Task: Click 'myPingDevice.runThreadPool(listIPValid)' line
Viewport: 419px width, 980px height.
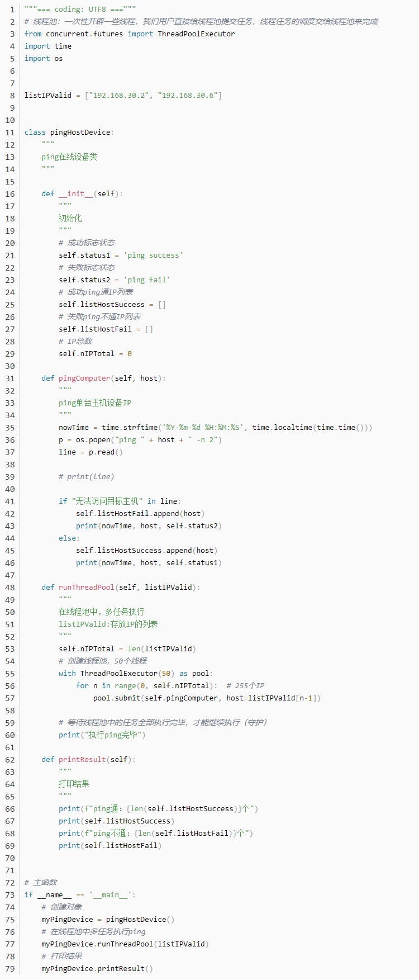Action: pyautogui.click(x=125, y=944)
